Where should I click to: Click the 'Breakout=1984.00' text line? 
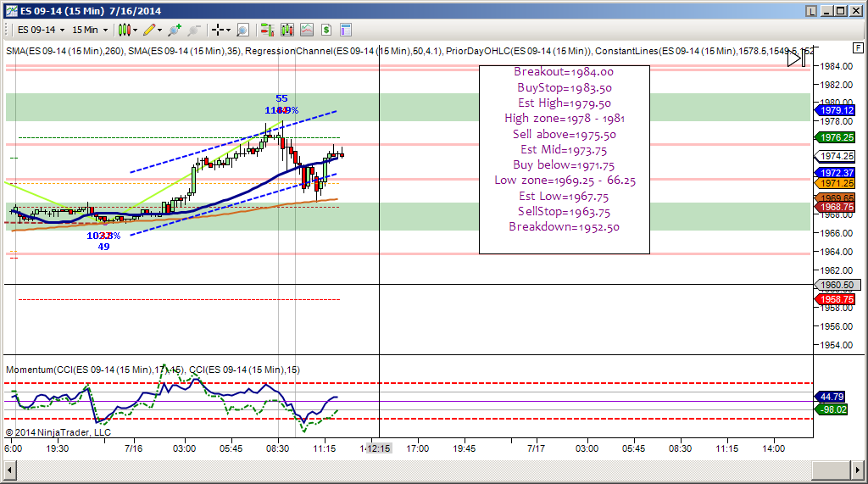[x=564, y=72]
